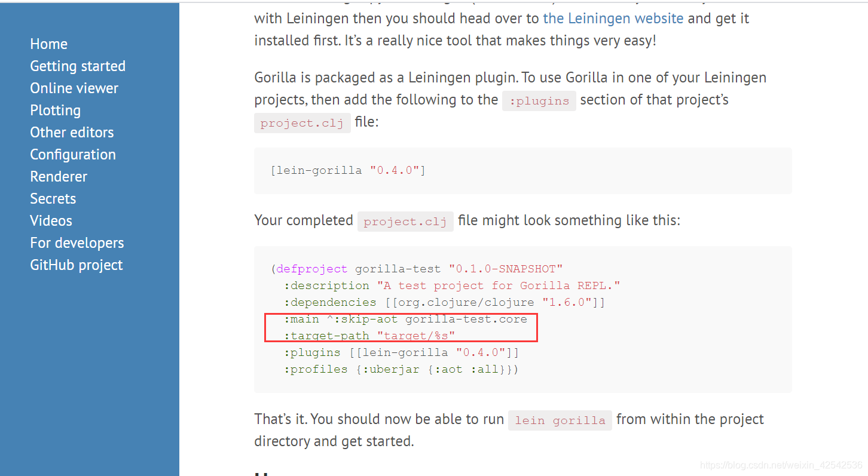This screenshot has width=868, height=476.
Task: Follow the Leiningen website link
Action: click(613, 19)
